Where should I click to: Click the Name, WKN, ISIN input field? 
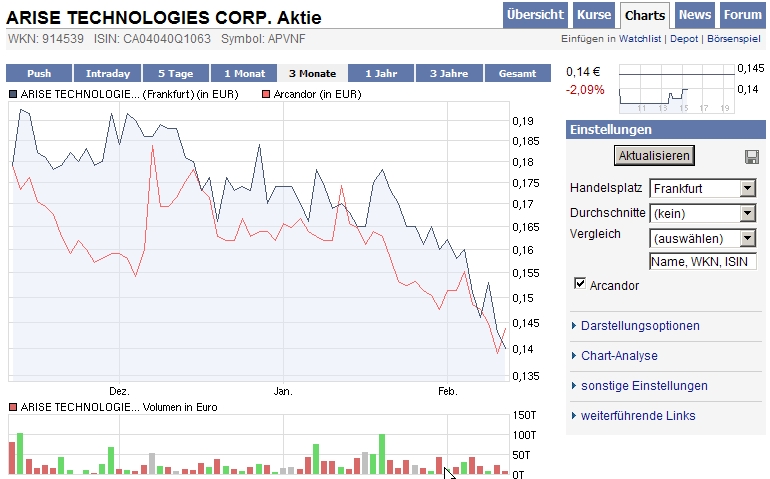702,262
